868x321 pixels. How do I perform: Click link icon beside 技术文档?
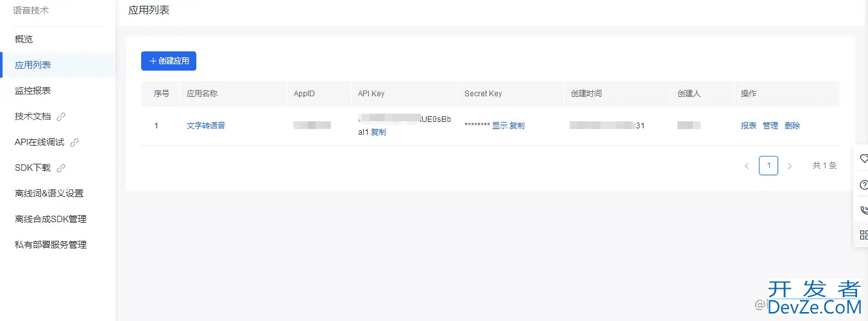click(x=61, y=117)
